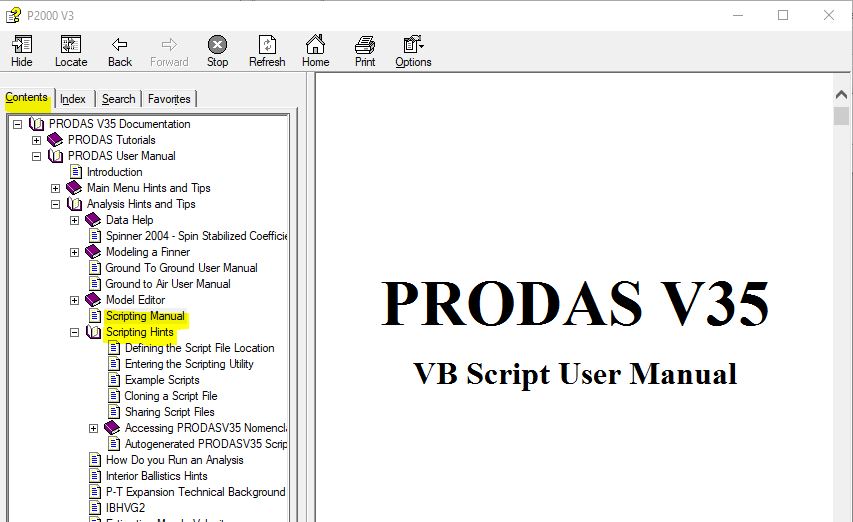Expand Main Menu Hints and Tips
This screenshot has width=853, height=522.
pos(56,188)
